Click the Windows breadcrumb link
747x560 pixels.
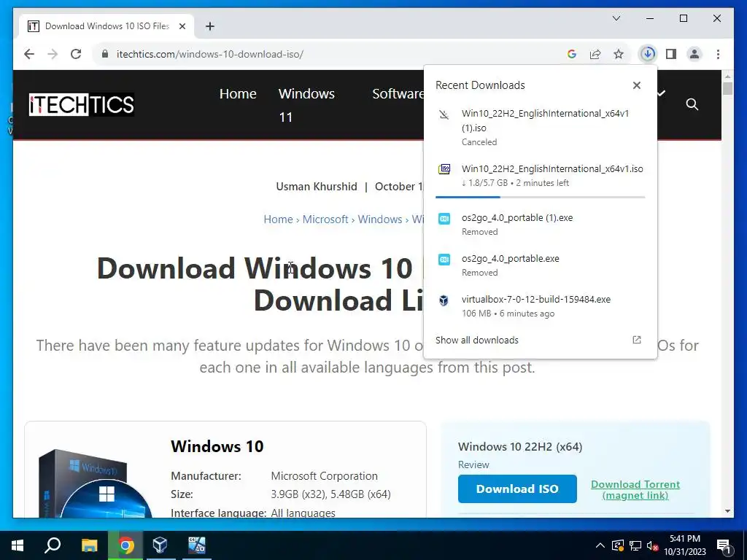click(x=379, y=219)
